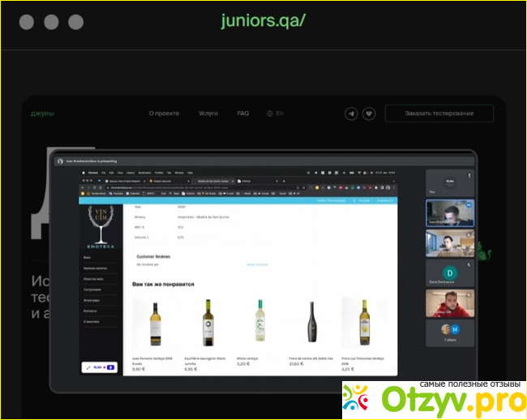Click the 'Джуны' site logo link
Image resolution: width=527 pixels, height=420 pixels.
pyautogui.click(x=42, y=114)
